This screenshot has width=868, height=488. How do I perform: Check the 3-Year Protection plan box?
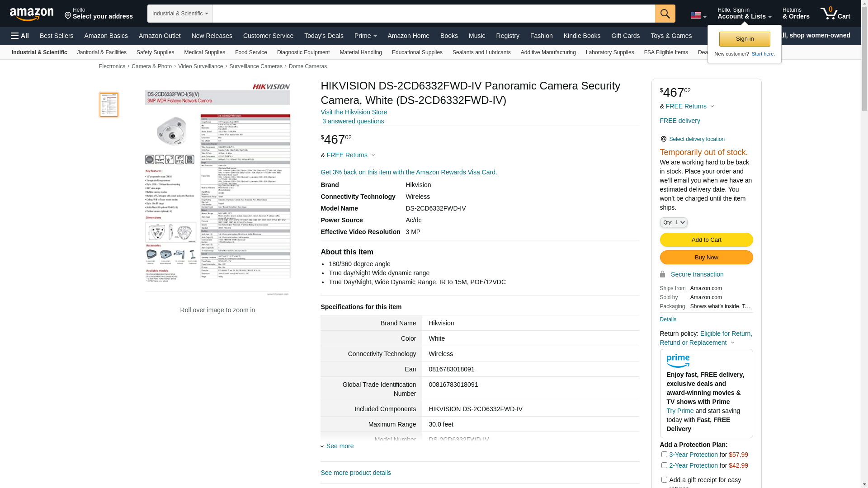[664, 455]
